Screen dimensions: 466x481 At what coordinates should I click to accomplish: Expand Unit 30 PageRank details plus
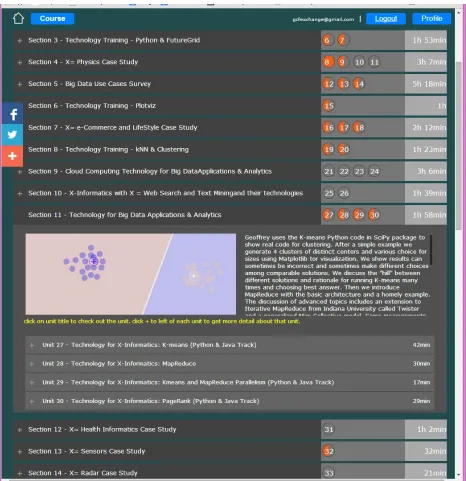(x=32, y=401)
